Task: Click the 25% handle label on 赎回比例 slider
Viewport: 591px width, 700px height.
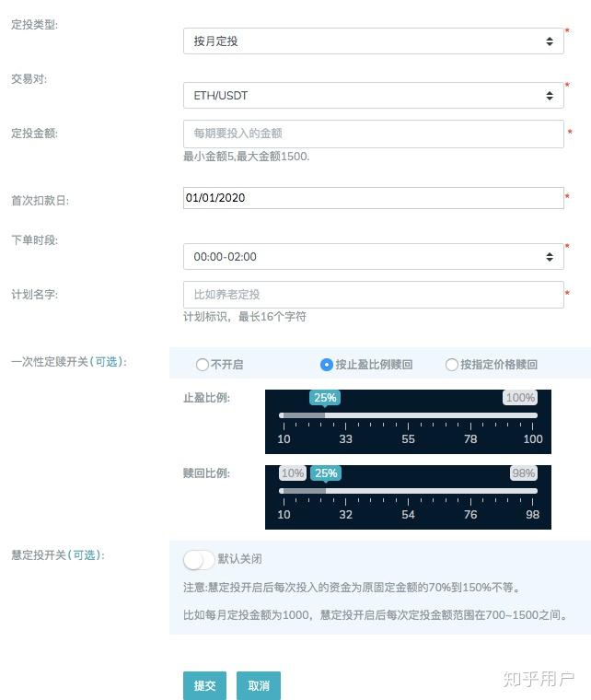Action: click(x=326, y=472)
